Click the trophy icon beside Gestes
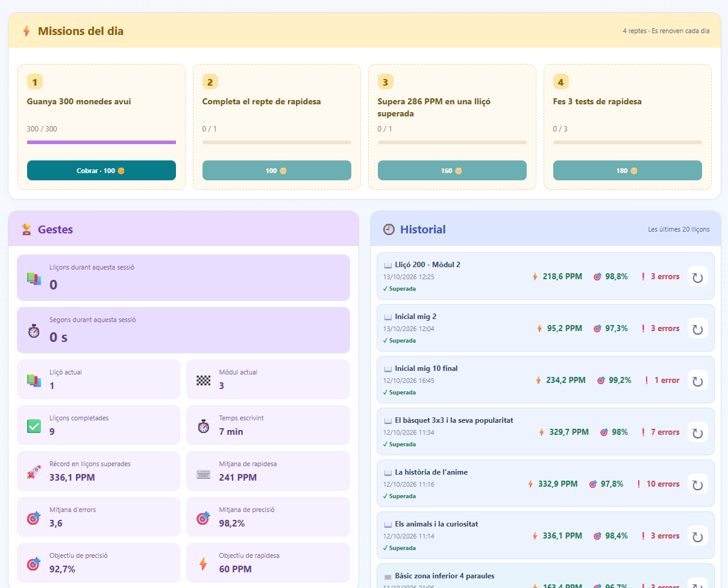 point(27,229)
